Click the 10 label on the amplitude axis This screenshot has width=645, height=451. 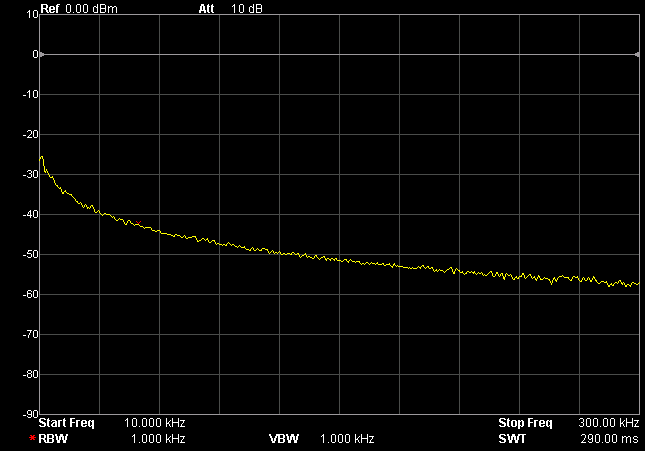point(32,15)
